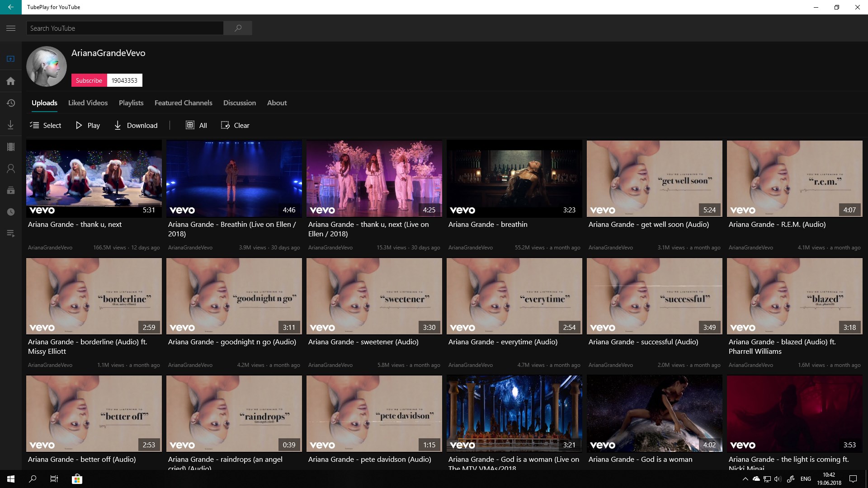This screenshot has height=488, width=868.
Task: Clear the selection via Clear button
Action: [x=235, y=125]
